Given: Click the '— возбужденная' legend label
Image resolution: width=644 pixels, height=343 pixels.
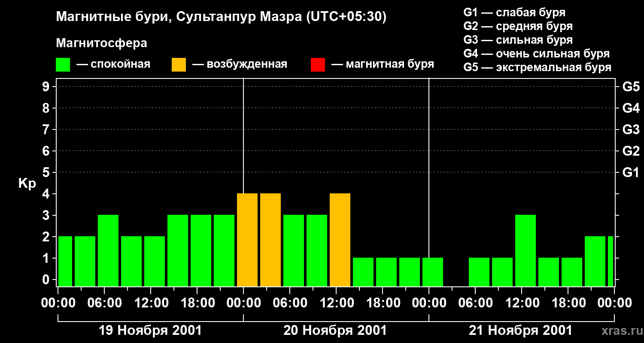Looking at the screenshot, I should [240, 65].
